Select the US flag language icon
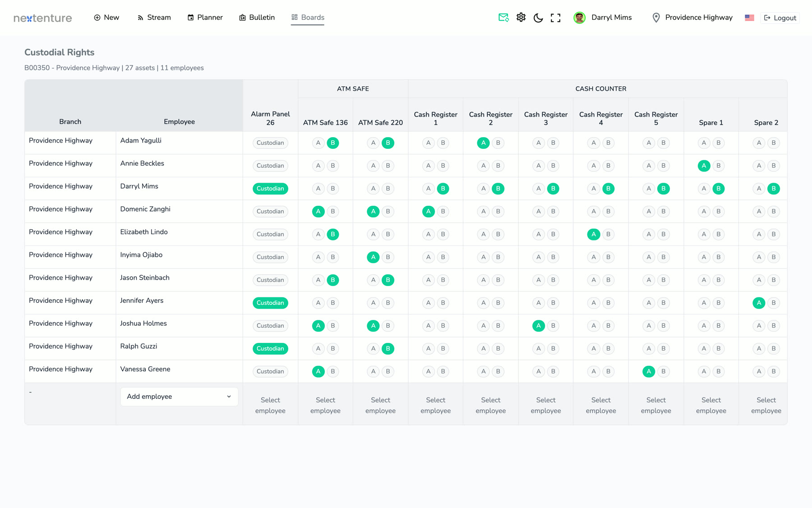This screenshot has width=812, height=508. [x=749, y=18]
